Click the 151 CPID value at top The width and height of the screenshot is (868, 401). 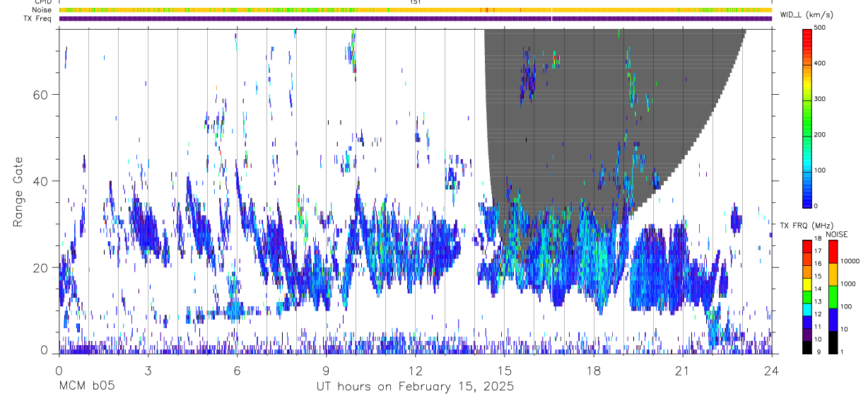point(415,2)
